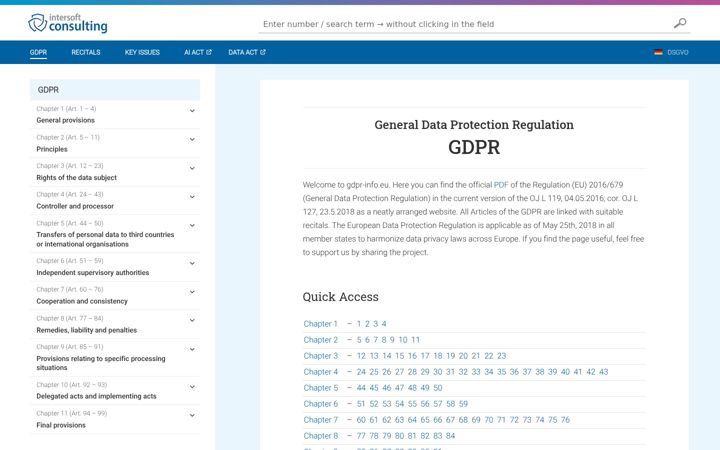
Task: Open Chapter 2 in Quick Access
Action: [x=321, y=340]
